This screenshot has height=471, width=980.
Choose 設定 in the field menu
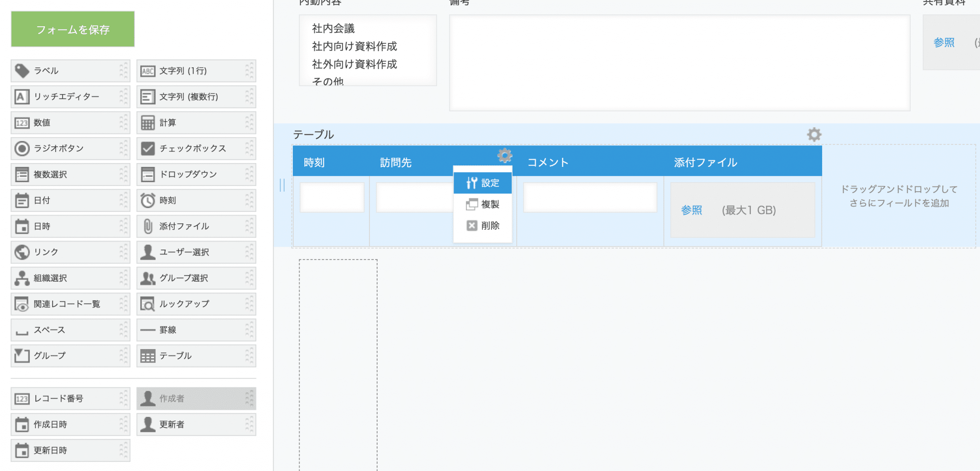(482, 183)
